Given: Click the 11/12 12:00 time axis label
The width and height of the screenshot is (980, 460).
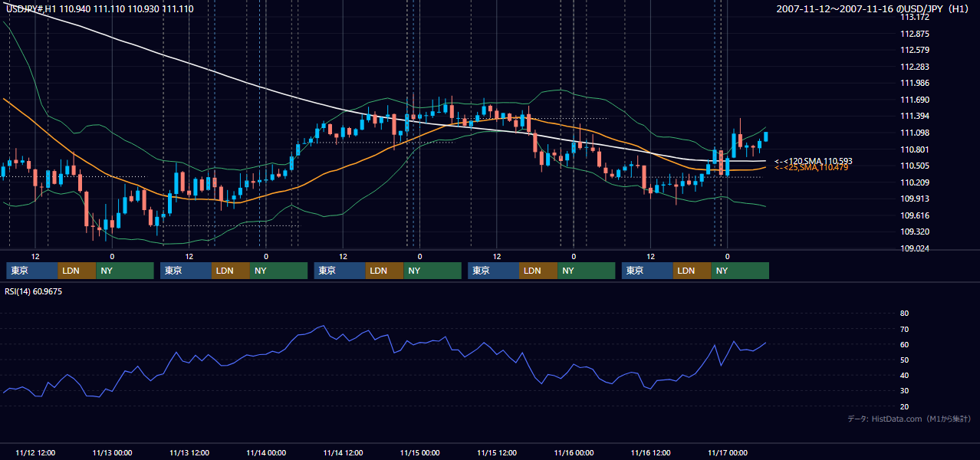Looking at the screenshot, I should (35, 452).
